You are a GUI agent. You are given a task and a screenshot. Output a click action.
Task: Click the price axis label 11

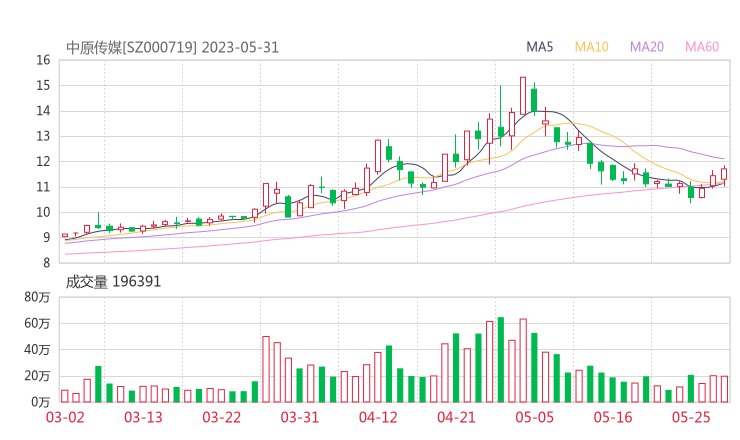point(43,187)
